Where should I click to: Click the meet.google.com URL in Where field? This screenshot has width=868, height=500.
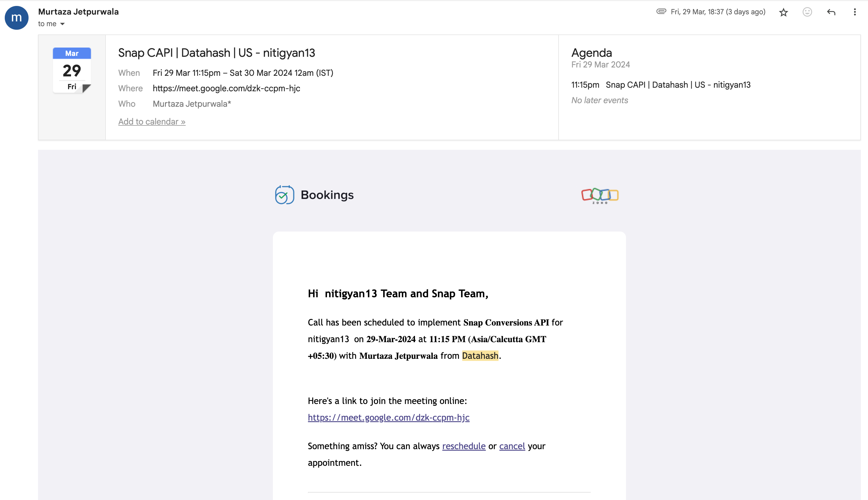(226, 88)
